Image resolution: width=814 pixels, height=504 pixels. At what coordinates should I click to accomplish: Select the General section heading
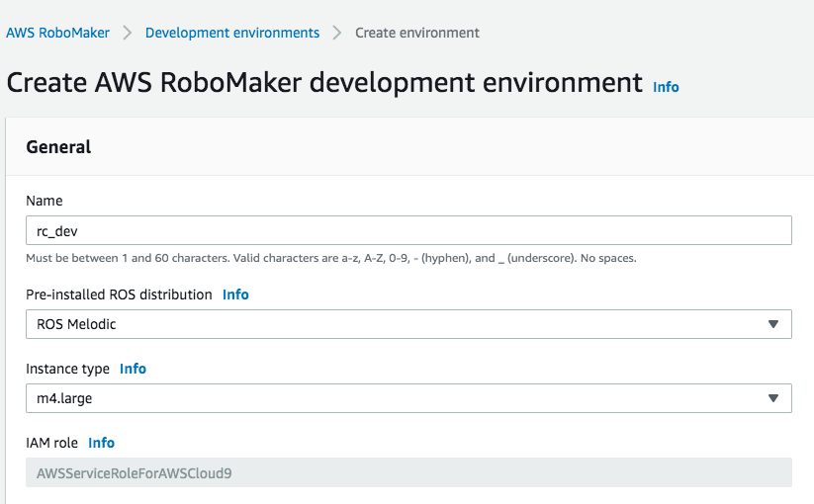pyautogui.click(x=58, y=147)
